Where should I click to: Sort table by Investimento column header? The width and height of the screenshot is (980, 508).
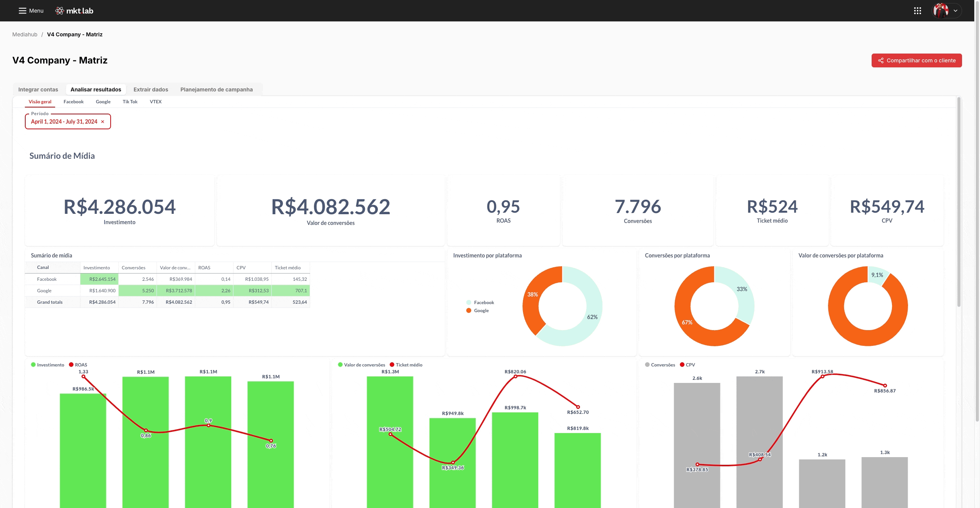(x=99, y=267)
